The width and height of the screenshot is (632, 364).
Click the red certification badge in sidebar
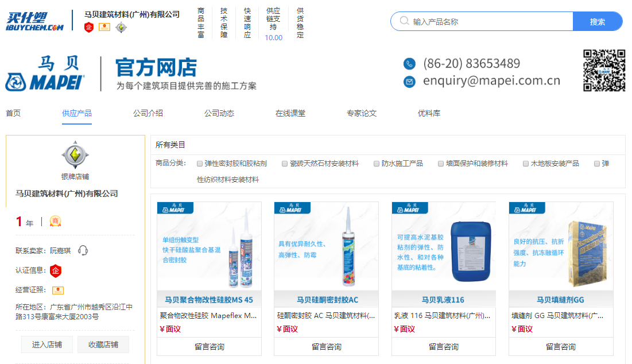pyautogui.click(x=56, y=271)
